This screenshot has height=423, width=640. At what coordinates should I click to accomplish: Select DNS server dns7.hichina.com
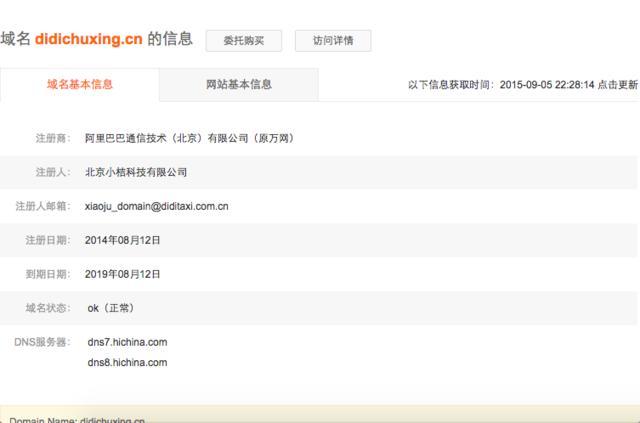click(127, 342)
